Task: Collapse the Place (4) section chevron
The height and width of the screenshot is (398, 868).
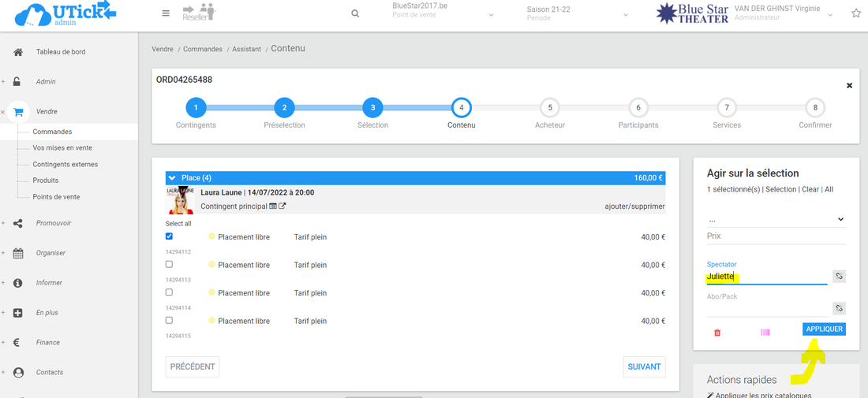Action: [174, 178]
